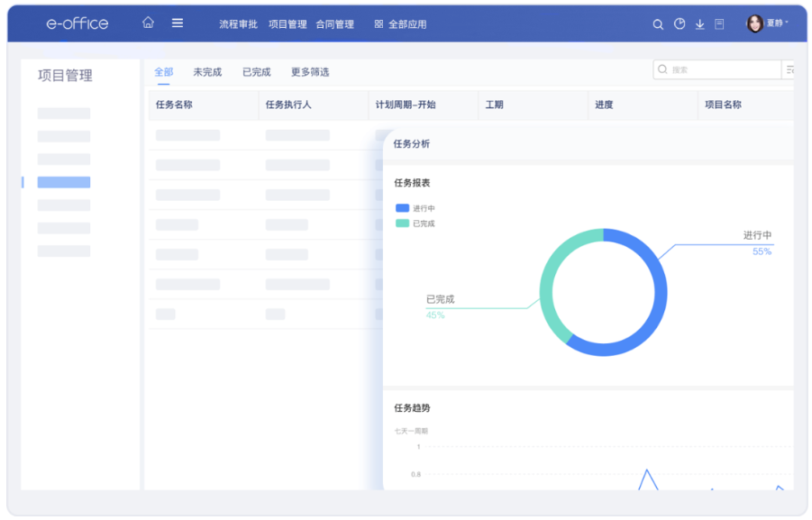Open the 合同管理 menu
The width and height of the screenshot is (812, 520).
[x=334, y=24]
